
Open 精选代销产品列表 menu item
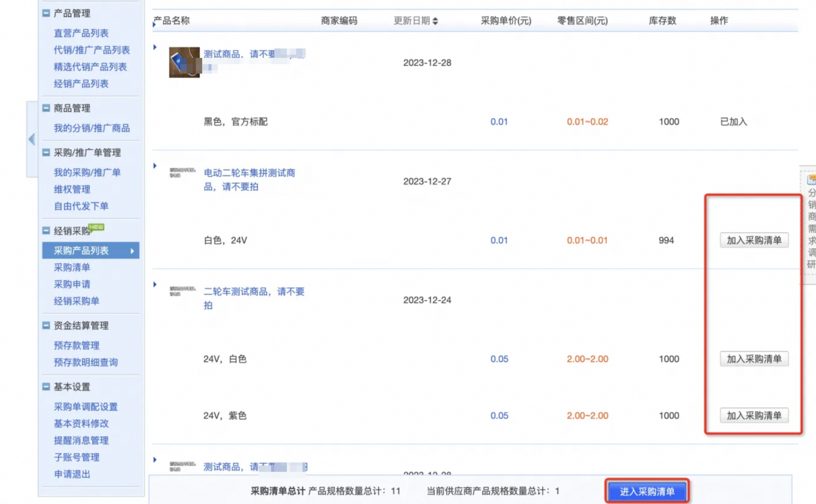[90, 67]
